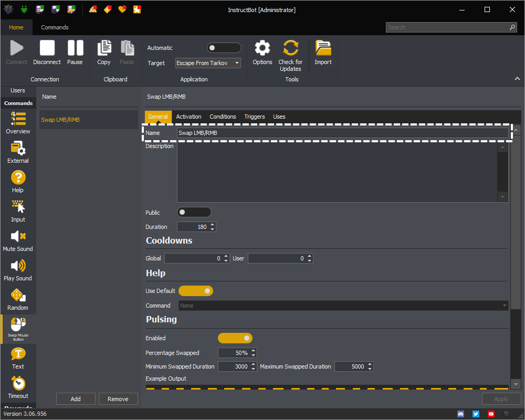
Task: Open the Help Command dropdown
Action: tap(343, 306)
